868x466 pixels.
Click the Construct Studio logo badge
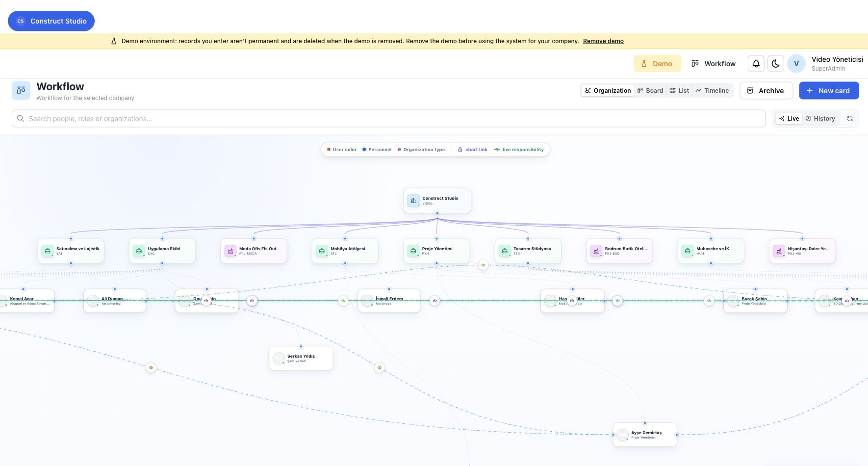click(x=51, y=21)
